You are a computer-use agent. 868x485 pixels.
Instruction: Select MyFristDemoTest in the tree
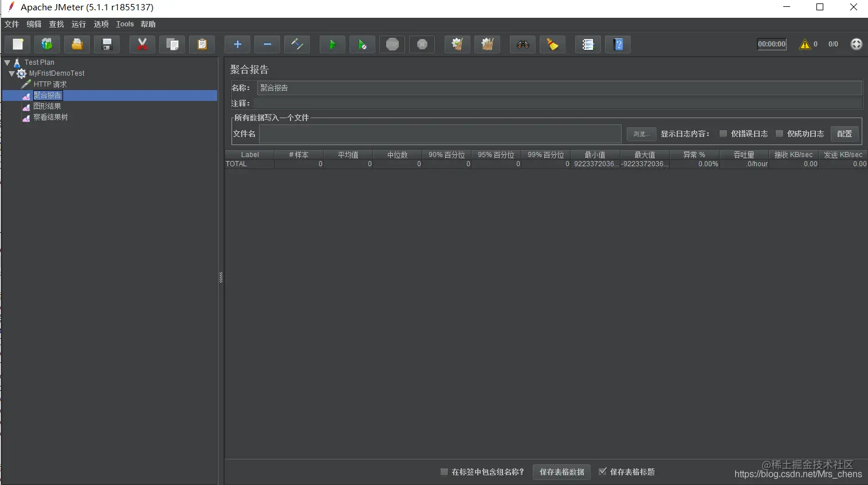click(57, 73)
